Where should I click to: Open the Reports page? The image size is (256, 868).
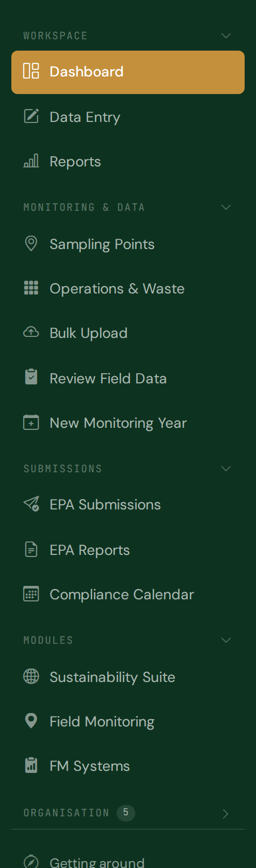[x=128, y=161]
